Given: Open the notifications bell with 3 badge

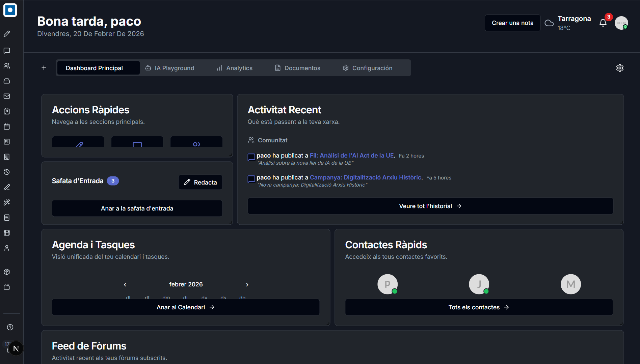Looking at the screenshot, I should [603, 23].
